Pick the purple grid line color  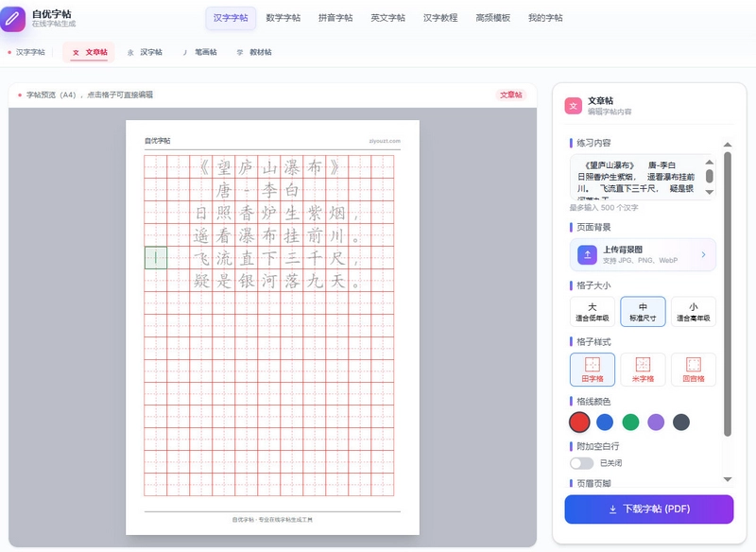coord(656,423)
